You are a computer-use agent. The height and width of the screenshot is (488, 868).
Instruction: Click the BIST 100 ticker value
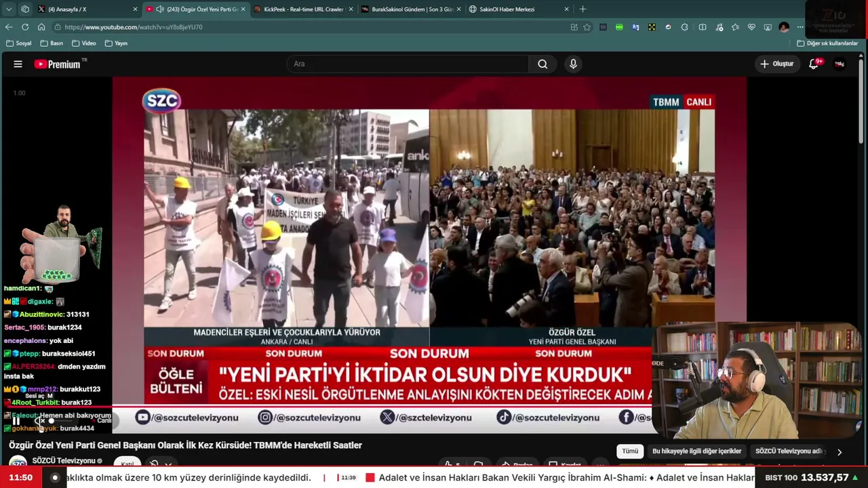tap(825, 478)
